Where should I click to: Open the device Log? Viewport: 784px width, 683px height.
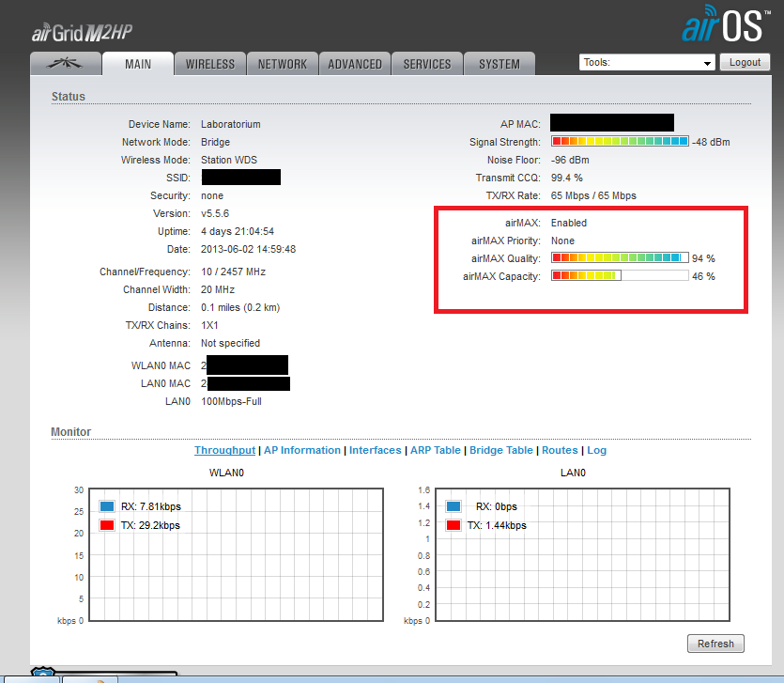click(597, 450)
